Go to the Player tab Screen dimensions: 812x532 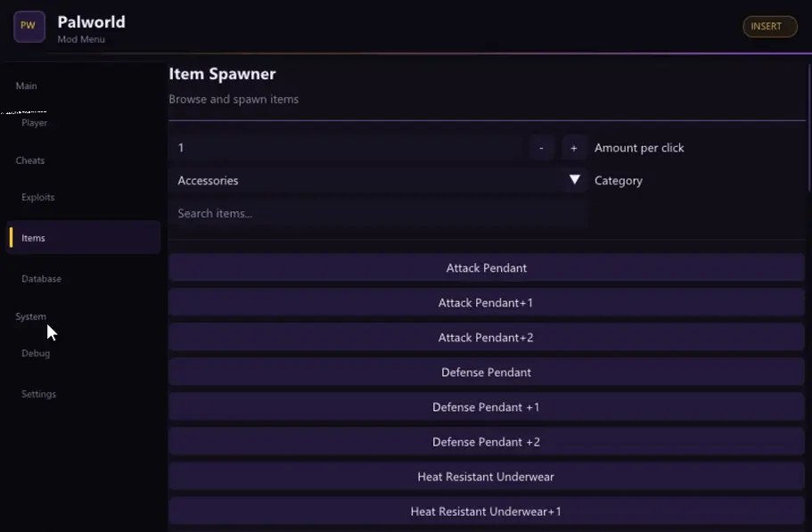[x=34, y=123]
